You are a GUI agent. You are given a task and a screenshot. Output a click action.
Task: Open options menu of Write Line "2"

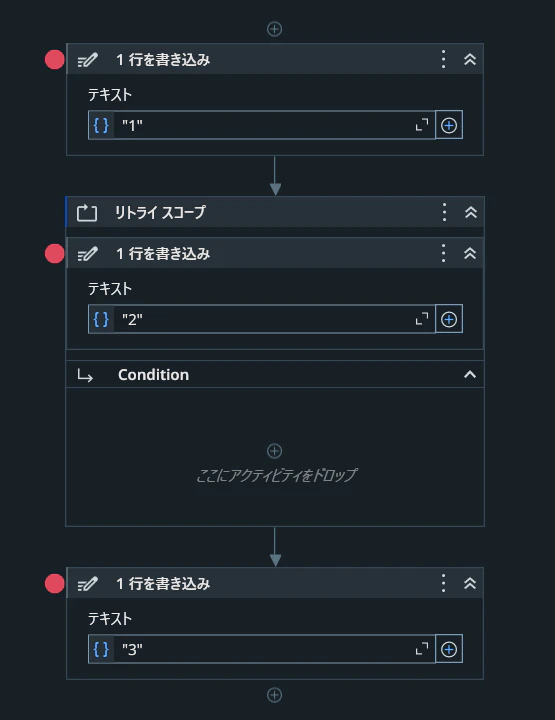[x=443, y=253]
